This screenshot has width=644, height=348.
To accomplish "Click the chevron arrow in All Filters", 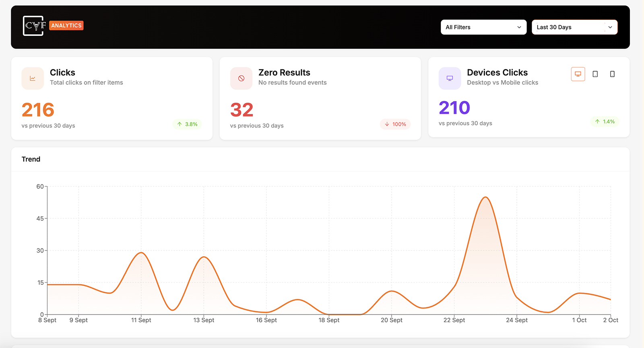I will tap(519, 27).
